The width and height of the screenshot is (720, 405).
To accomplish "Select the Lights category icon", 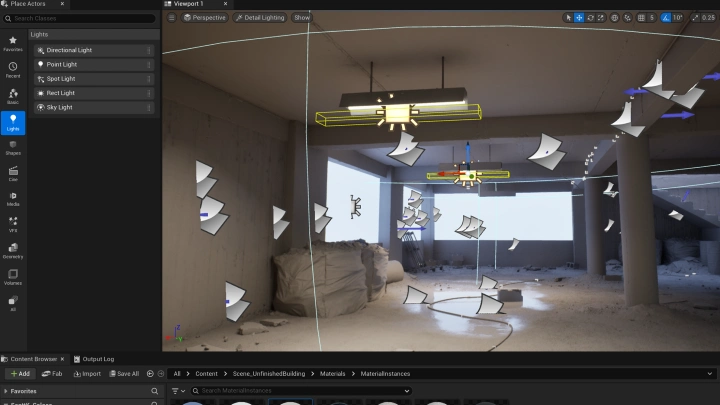I will [13, 123].
